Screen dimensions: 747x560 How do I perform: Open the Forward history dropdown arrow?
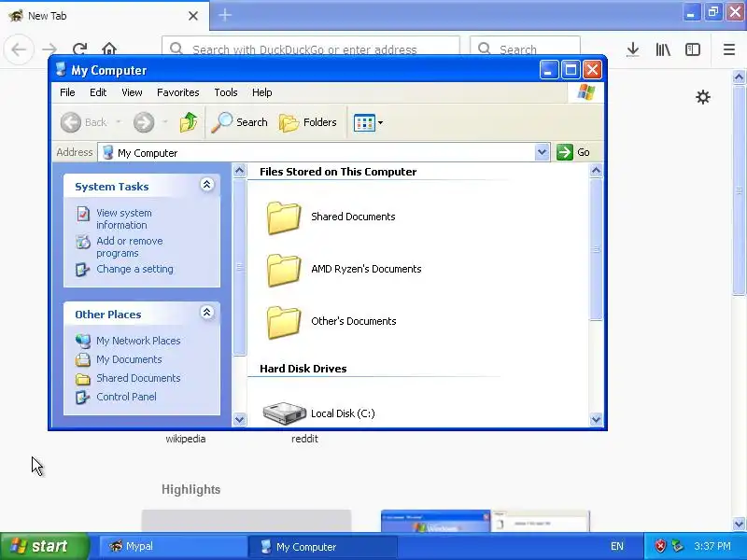(x=165, y=122)
